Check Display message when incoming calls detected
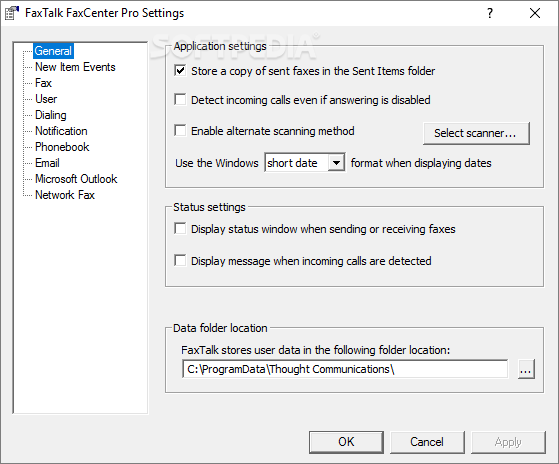 click(x=180, y=261)
